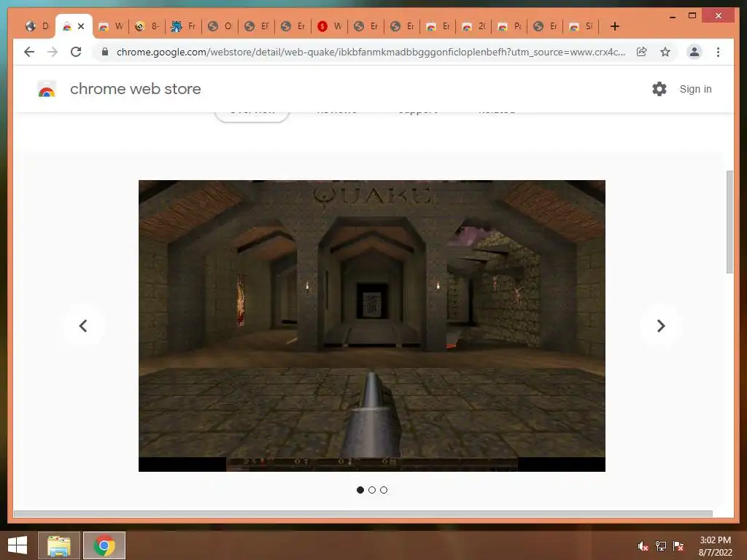The height and width of the screenshot is (560, 747).
Task: Open the Windows Start menu
Action: click(x=18, y=545)
